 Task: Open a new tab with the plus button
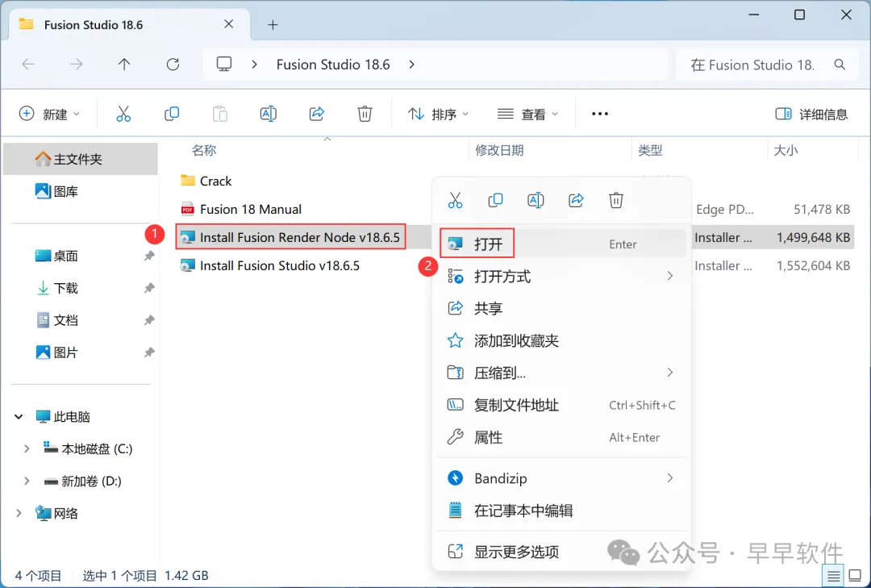[273, 24]
